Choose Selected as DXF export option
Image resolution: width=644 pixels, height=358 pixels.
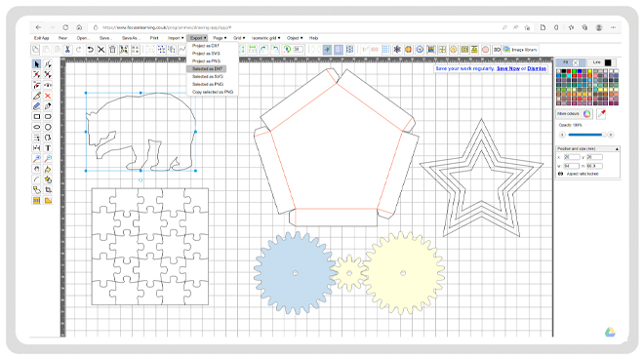pyautogui.click(x=207, y=69)
